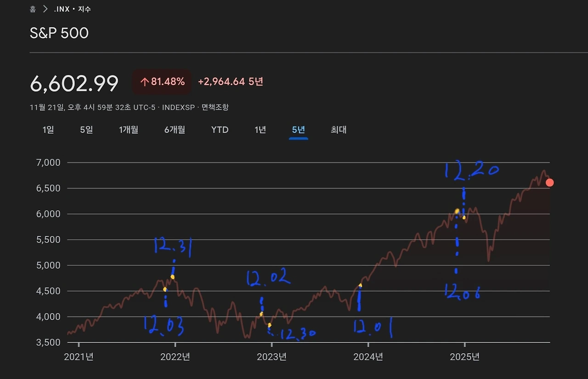Click the S&P 500 page title
The height and width of the screenshot is (379, 588).
[x=59, y=33]
